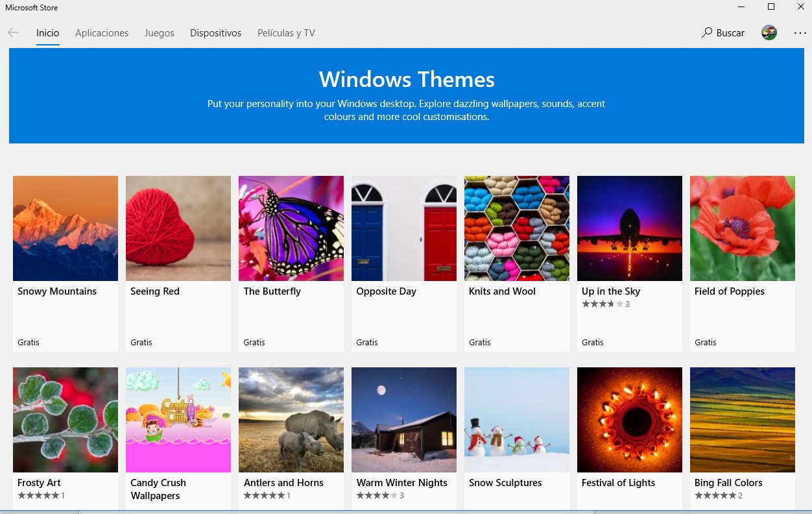Select the Inicio tab

pos(47,32)
